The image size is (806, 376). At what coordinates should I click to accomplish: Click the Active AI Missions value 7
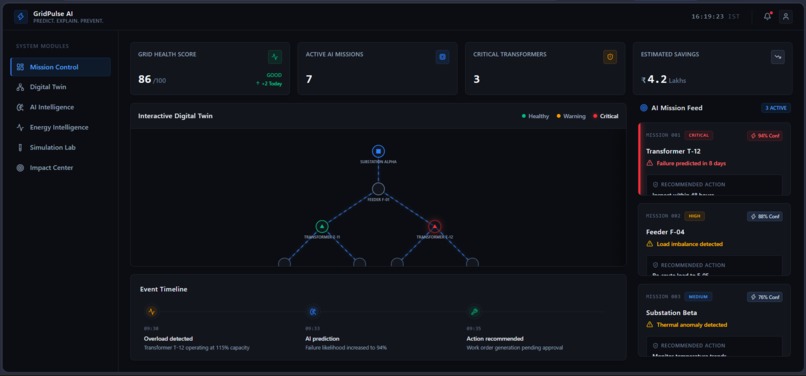tap(309, 79)
